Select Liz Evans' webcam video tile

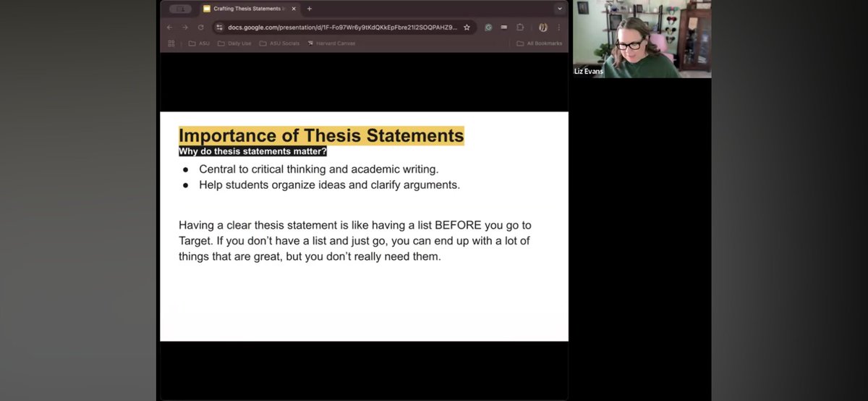click(x=642, y=39)
